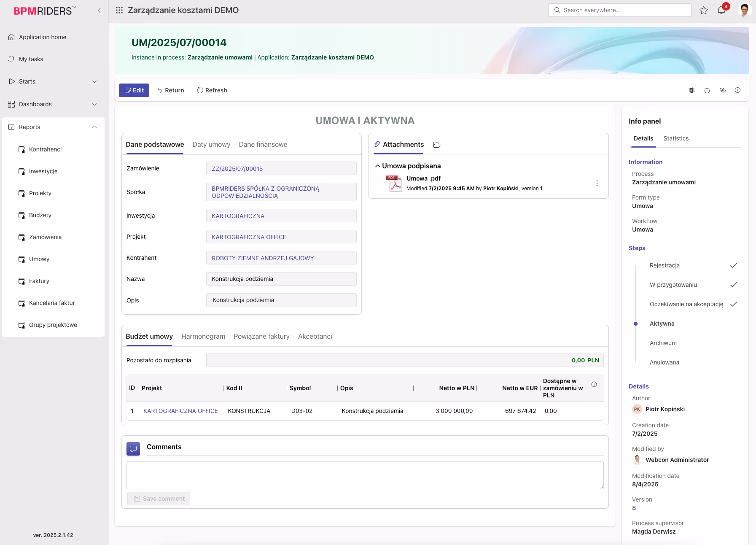Switch to Statistics tab in Info panel
756x545 pixels.
(675, 138)
